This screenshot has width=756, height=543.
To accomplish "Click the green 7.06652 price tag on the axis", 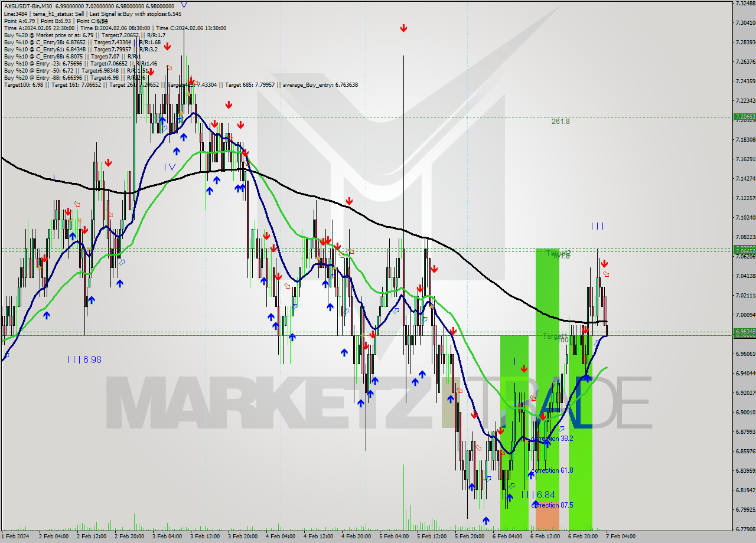I will 744,251.
